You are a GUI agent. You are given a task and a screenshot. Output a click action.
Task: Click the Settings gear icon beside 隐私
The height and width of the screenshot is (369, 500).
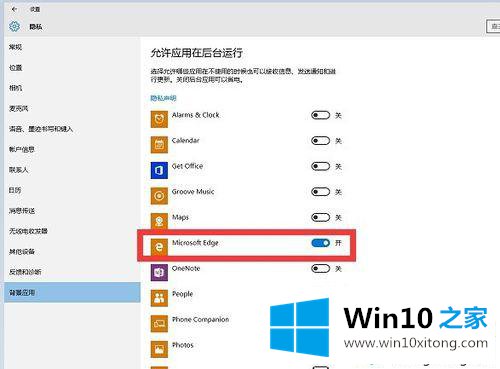(x=14, y=26)
